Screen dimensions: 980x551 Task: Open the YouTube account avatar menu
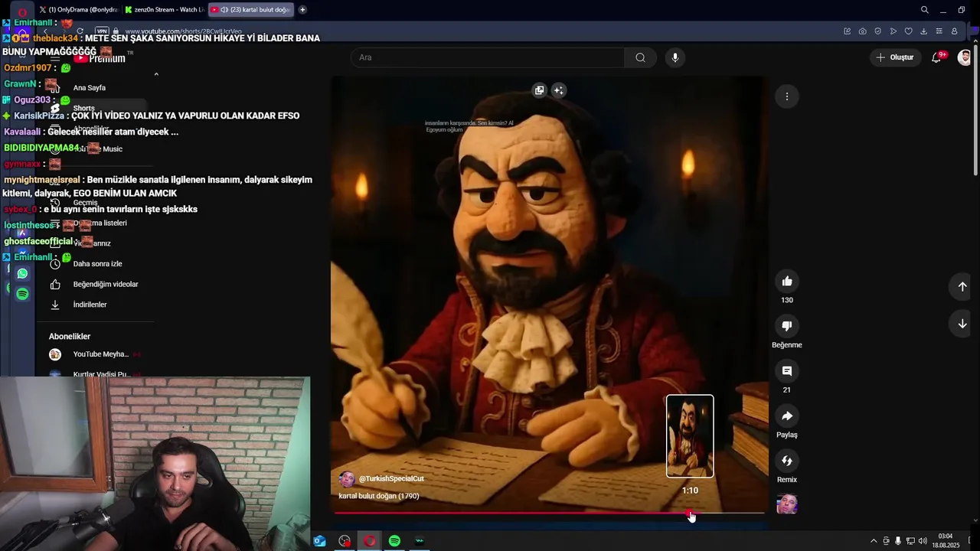964,57
